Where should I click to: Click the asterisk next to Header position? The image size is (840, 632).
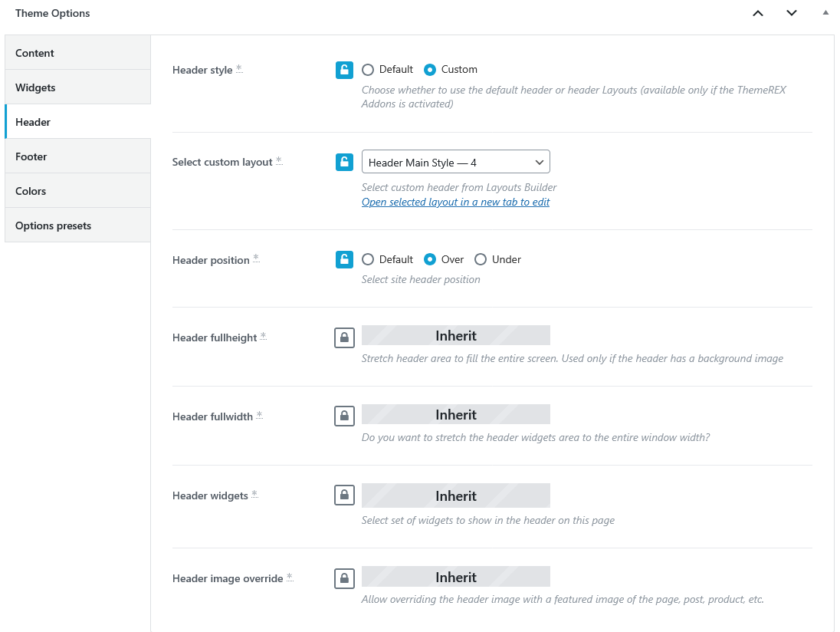click(256, 258)
